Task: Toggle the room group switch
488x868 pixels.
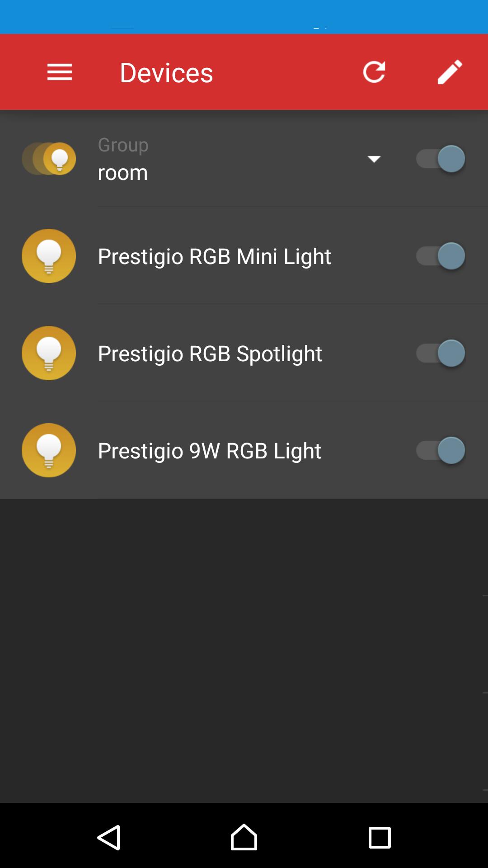Action: [441, 159]
